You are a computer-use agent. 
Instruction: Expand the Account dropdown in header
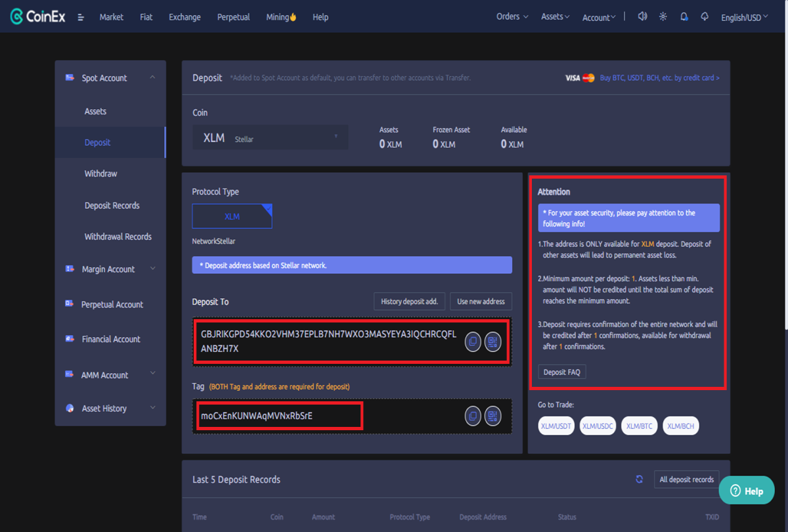[x=599, y=18]
